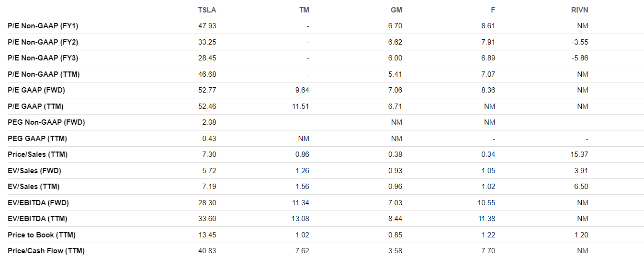Select the EV/EBITDA (TTM) row label
The height and width of the screenshot is (270, 644).
click(x=37, y=219)
